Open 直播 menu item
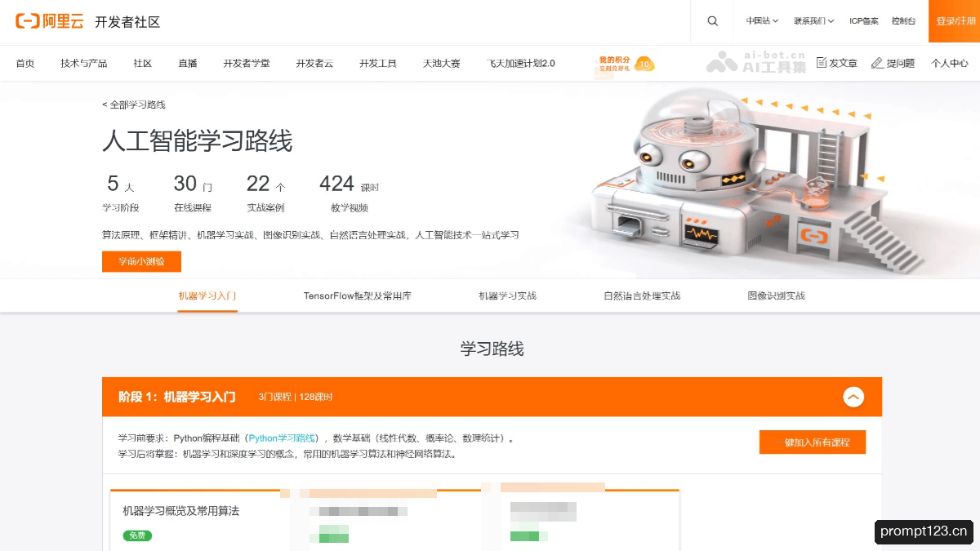 coord(188,63)
